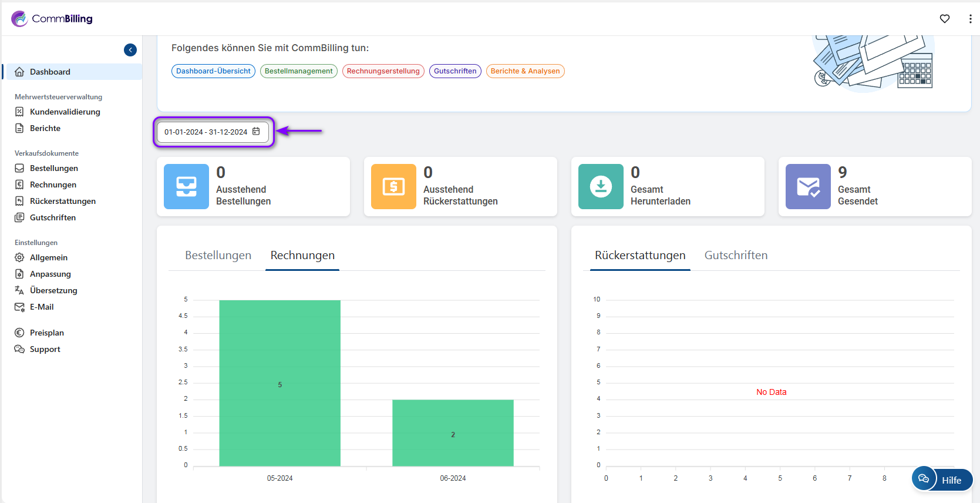Collapse the sidebar with the arrow button
Viewport: 980px width, 503px height.
[x=130, y=50]
